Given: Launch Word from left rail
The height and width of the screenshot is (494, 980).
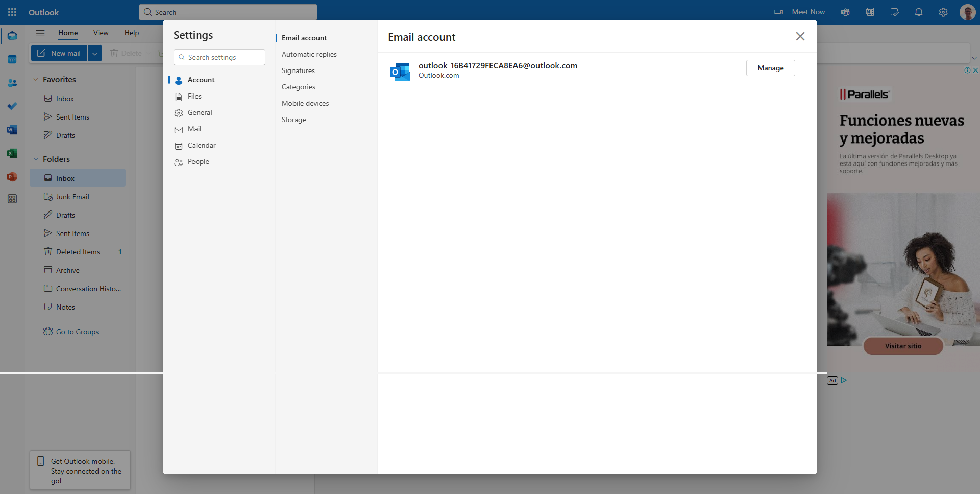Looking at the screenshot, I should 12,130.
